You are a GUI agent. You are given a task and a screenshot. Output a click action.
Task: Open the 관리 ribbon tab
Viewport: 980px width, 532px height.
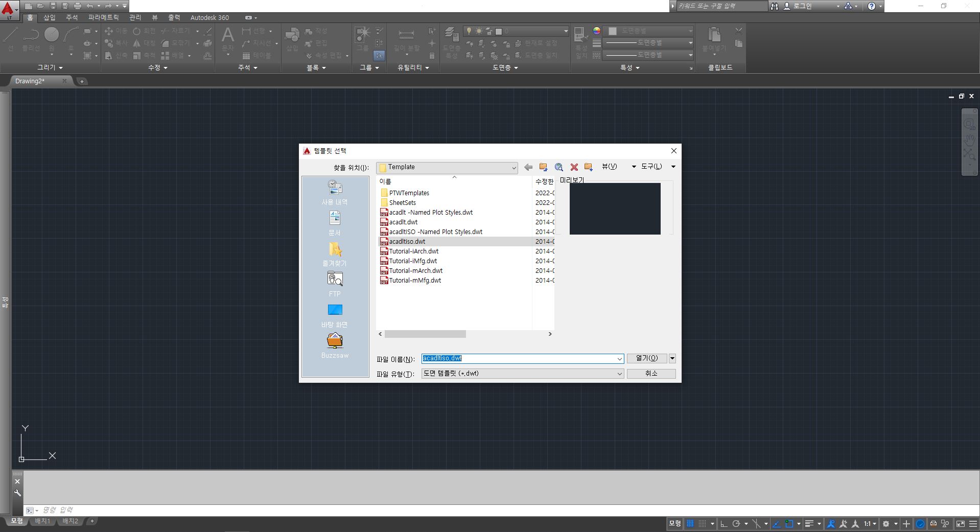point(135,17)
